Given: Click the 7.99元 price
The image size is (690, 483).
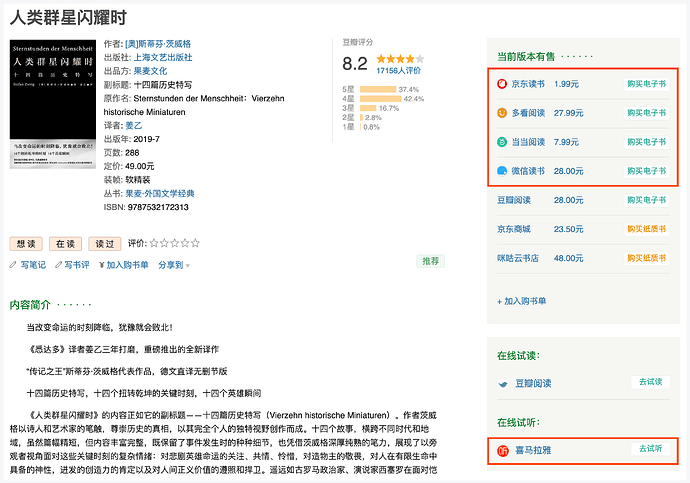Looking at the screenshot, I should [566, 142].
